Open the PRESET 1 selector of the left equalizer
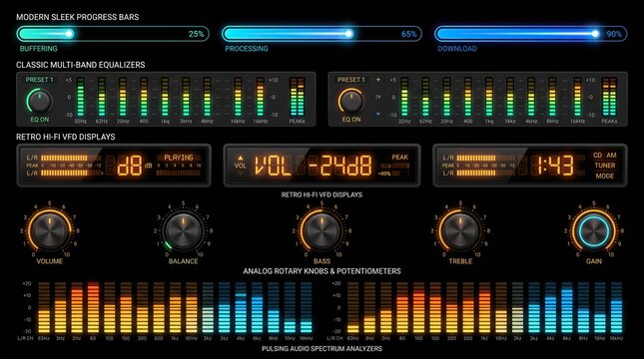This screenshot has width=644, height=359. tap(39, 80)
